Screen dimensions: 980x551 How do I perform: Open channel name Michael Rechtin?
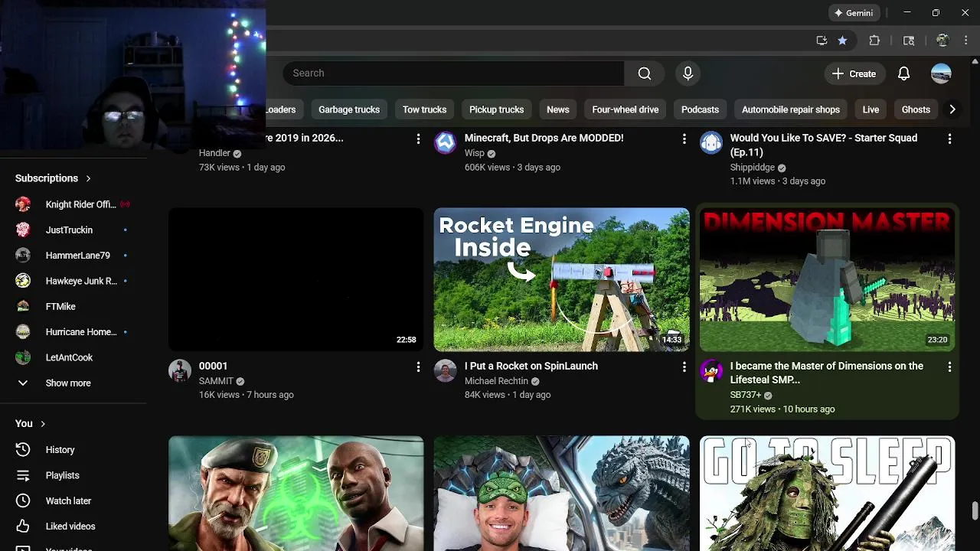[x=496, y=381]
